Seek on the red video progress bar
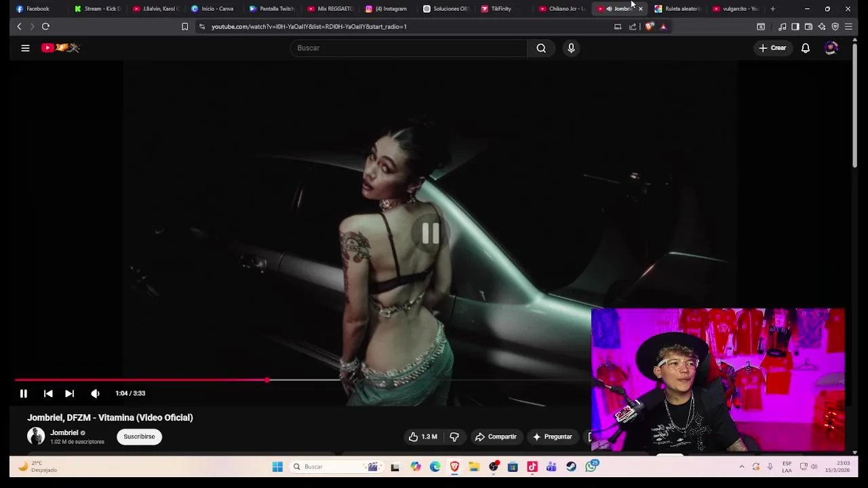The width and height of the screenshot is (868, 488). coord(302,380)
